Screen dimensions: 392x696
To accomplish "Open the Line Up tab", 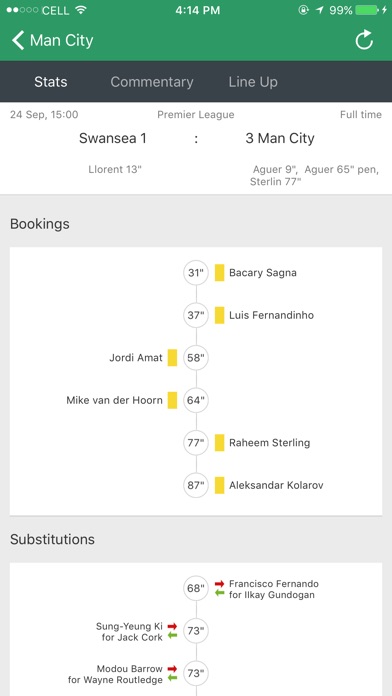I will 253,82.
